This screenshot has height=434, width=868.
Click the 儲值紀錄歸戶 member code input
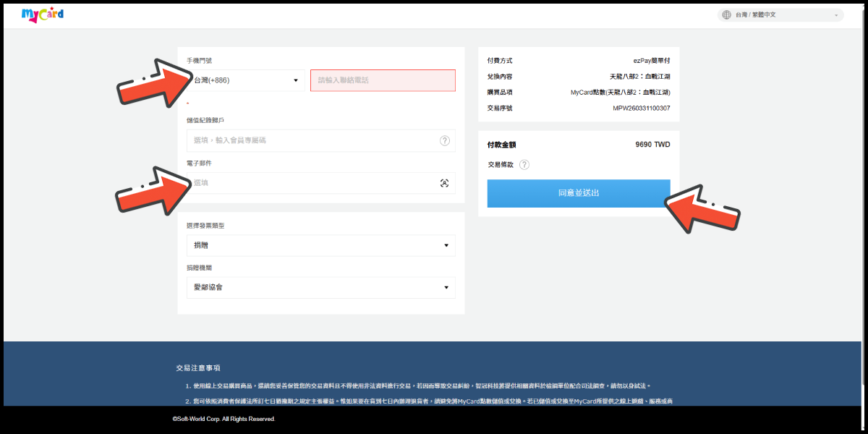click(311, 140)
